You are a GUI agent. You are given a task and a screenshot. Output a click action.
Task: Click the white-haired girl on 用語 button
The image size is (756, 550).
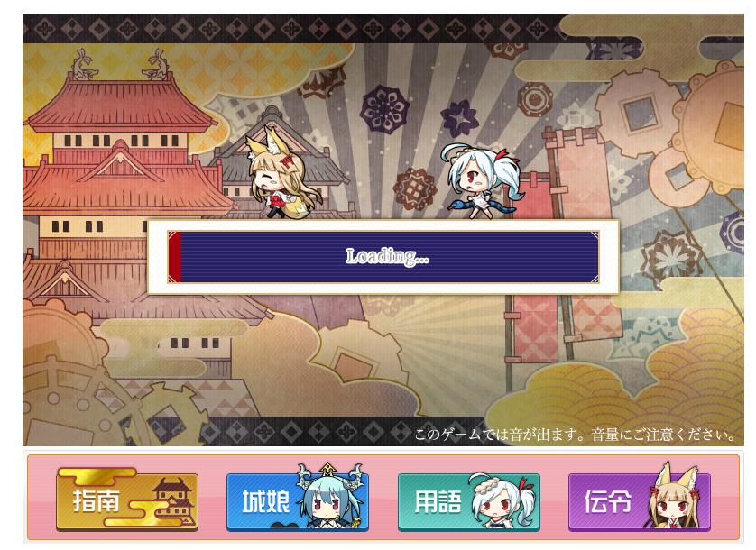coord(502,500)
